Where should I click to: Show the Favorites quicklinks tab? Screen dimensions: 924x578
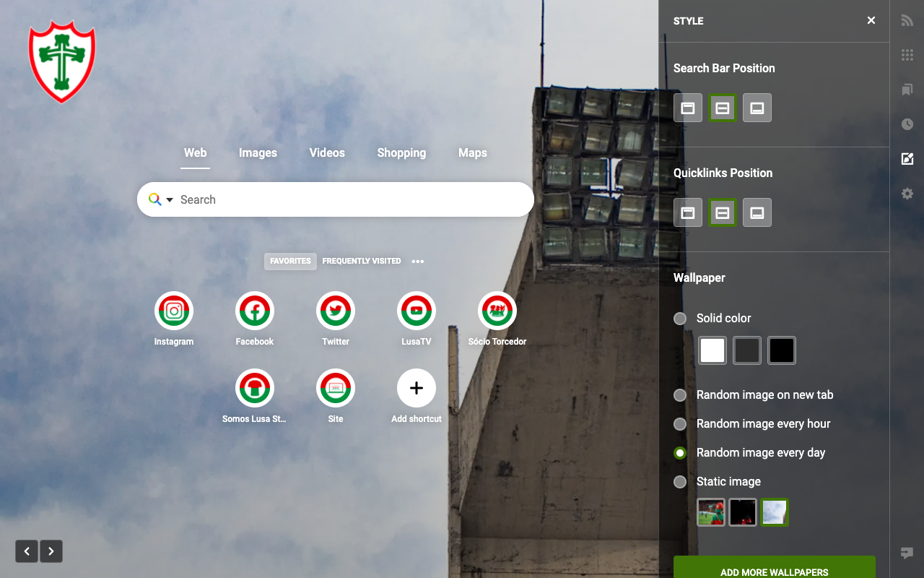point(290,262)
